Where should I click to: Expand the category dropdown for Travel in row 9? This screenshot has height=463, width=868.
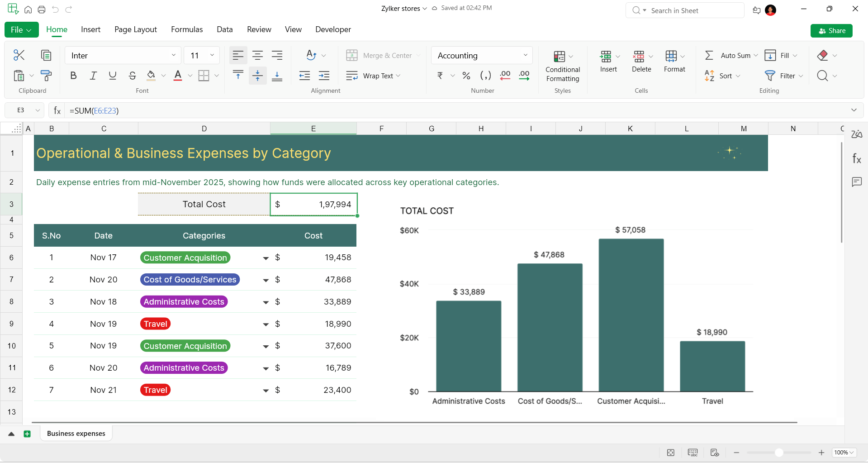pos(266,324)
